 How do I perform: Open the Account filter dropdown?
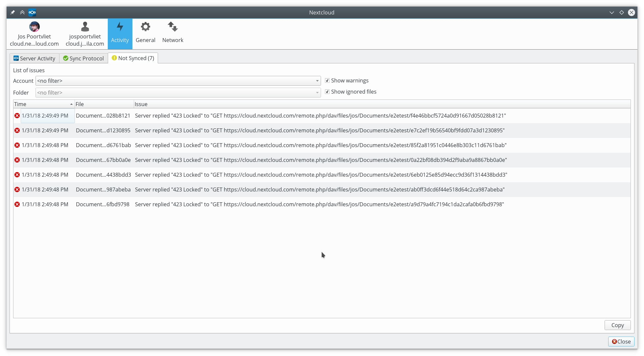click(178, 81)
